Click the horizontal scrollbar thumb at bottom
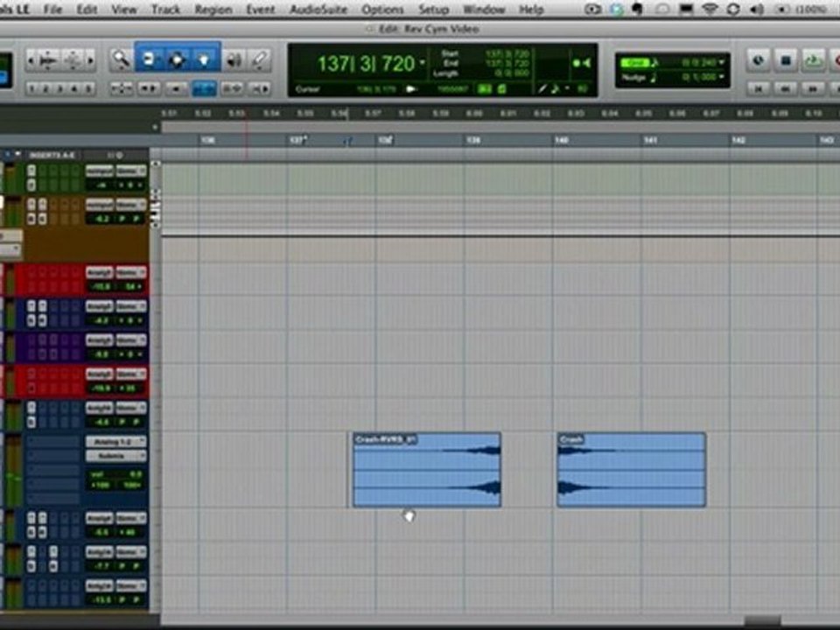This screenshot has width=840, height=630. coord(762,620)
